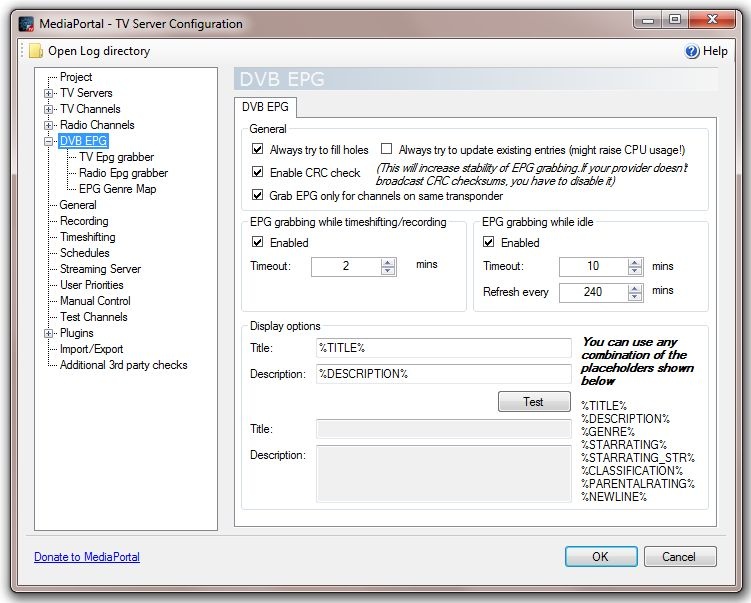Click the Description placeholder input field

[442, 374]
